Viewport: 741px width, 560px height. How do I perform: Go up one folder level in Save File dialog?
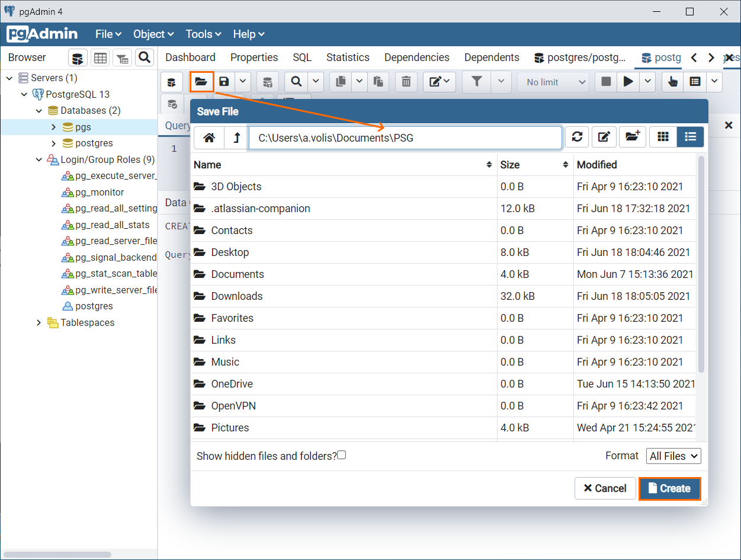pos(237,137)
